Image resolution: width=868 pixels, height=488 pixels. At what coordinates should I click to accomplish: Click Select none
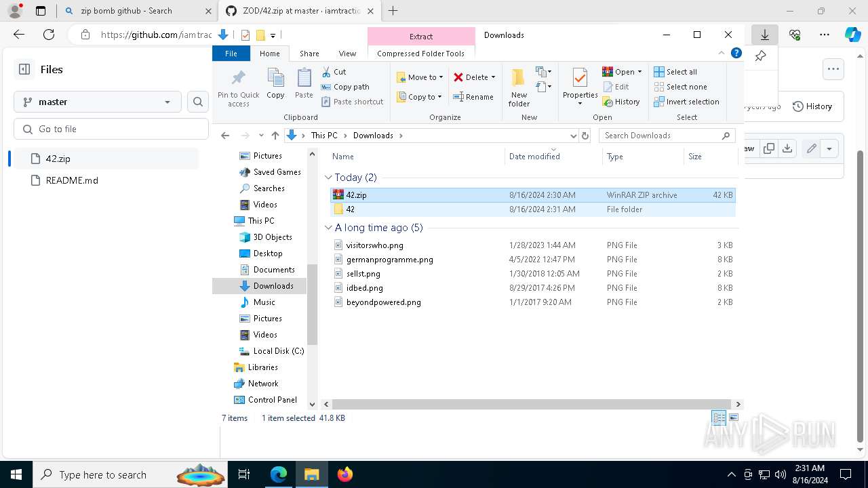tap(680, 87)
